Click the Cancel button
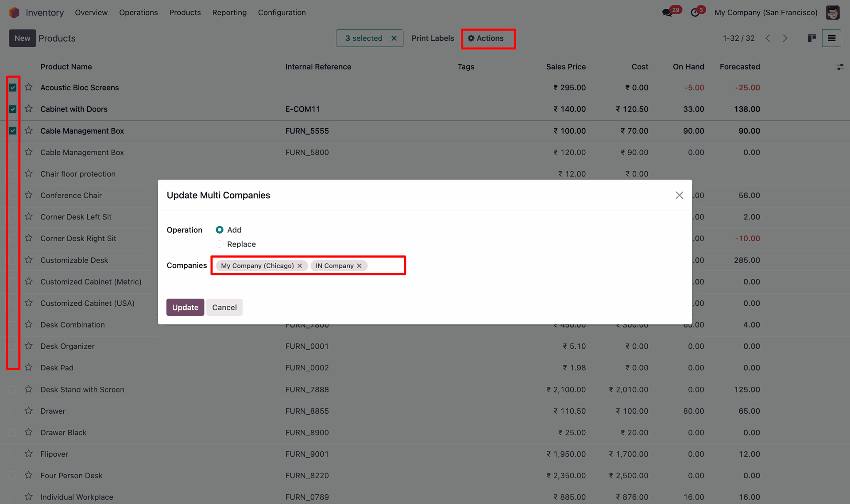The height and width of the screenshot is (504, 850). coord(224,307)
